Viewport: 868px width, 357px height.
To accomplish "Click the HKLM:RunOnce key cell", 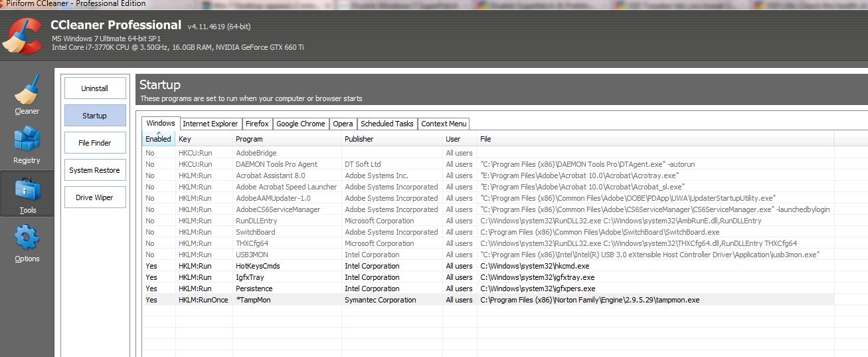I will click(203, 300).
